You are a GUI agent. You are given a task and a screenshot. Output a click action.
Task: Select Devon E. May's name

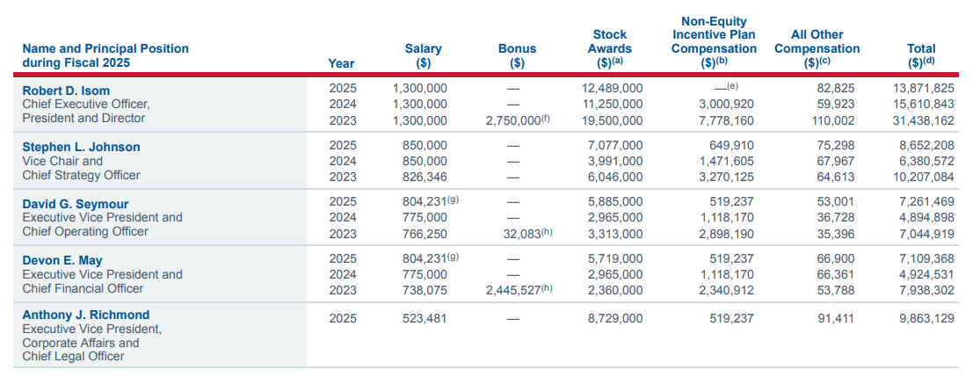[63, 260]
